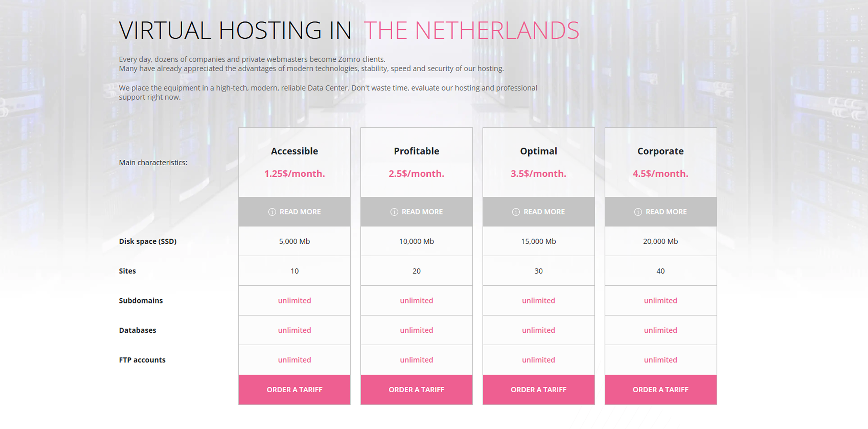Viewport: 868px width, 429px height.
Task: Open Read More for the Accessible tariff
Action: click(x=295, y=212)
